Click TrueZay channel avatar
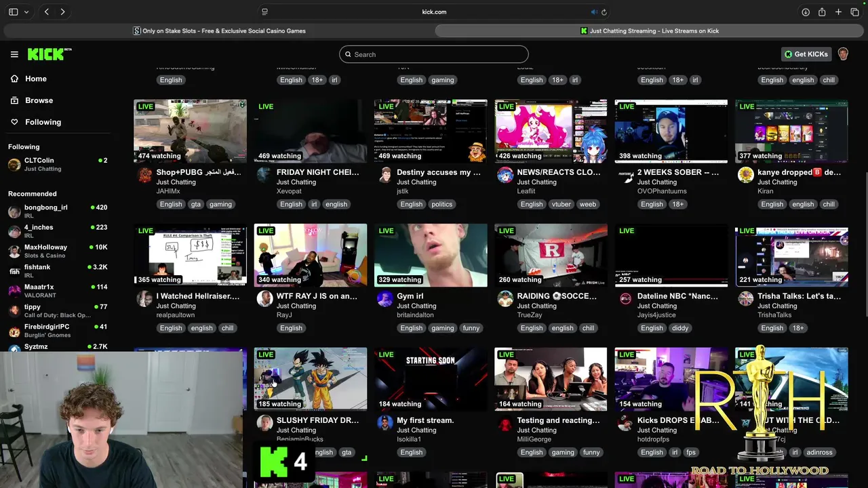 (505, 299)
